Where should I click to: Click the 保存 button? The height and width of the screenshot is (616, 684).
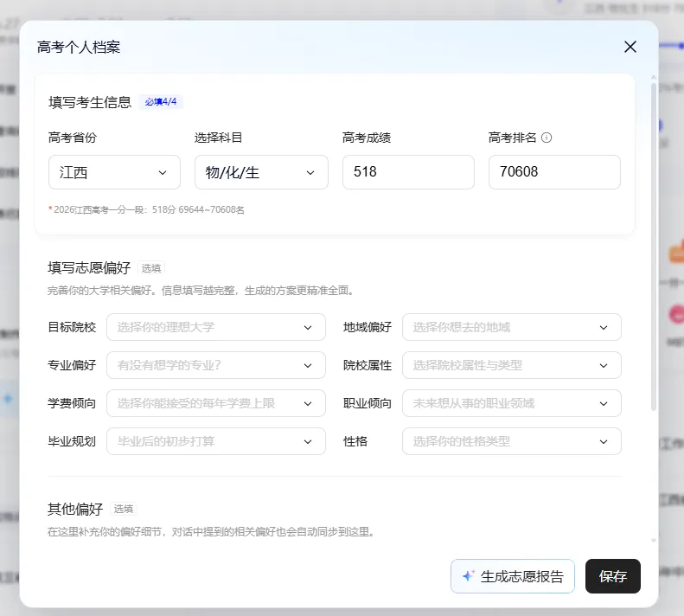click(613, 576)
